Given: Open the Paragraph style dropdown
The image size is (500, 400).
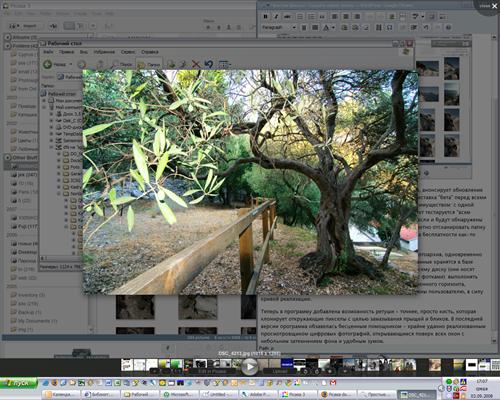Looking at the screenshot, I should click(279, 27).
